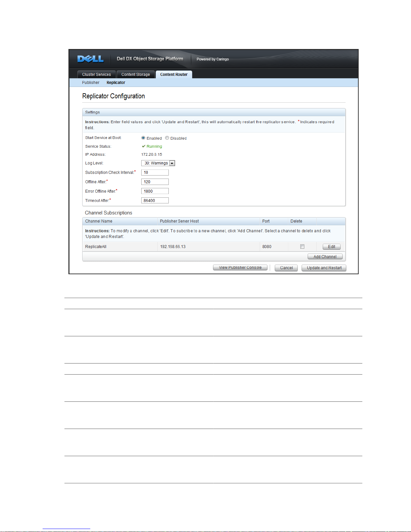
Task: Click the Add Channel button
Action: click(325, 257)
